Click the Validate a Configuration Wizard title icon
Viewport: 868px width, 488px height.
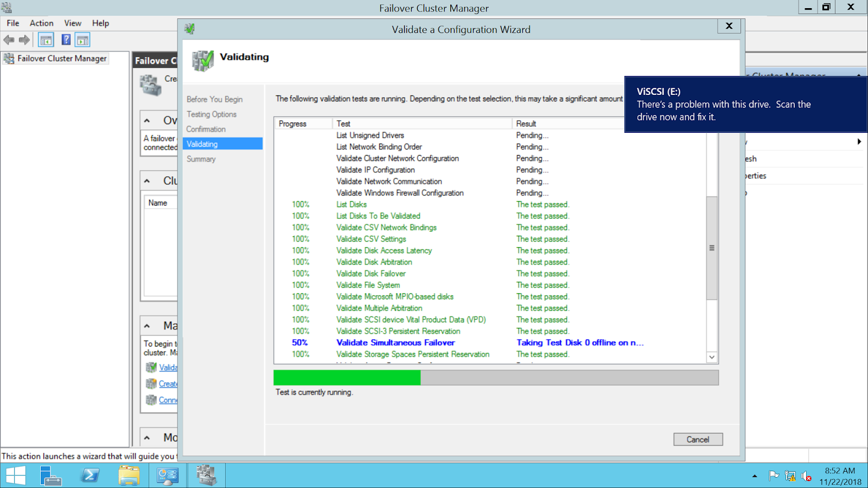pos(189,29)
